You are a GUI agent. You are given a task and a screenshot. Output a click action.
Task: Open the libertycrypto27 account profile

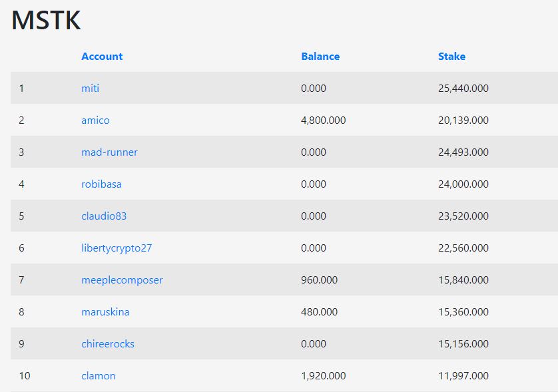point(117,248)
